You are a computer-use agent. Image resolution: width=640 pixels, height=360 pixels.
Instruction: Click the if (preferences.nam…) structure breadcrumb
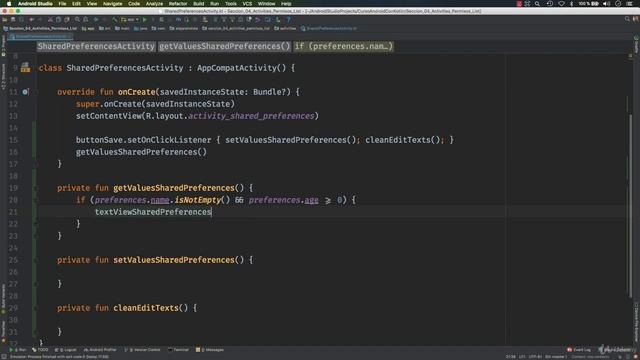344,46
